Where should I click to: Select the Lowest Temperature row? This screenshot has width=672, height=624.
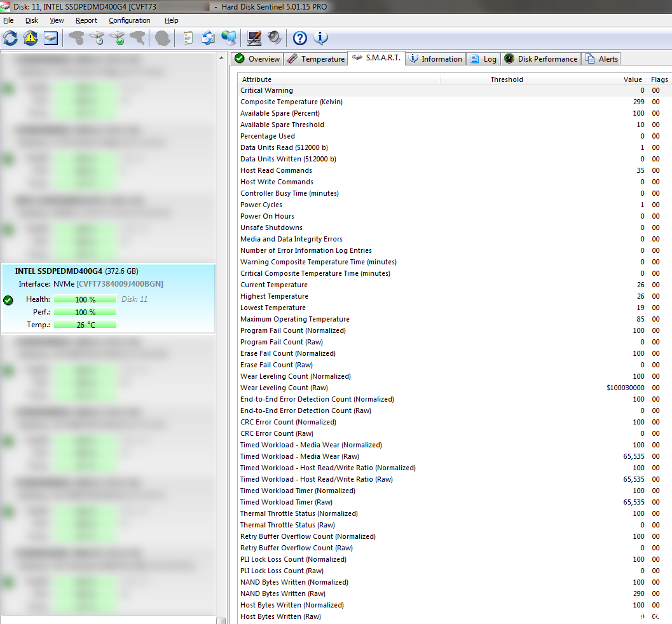click(x=455, y=308)
